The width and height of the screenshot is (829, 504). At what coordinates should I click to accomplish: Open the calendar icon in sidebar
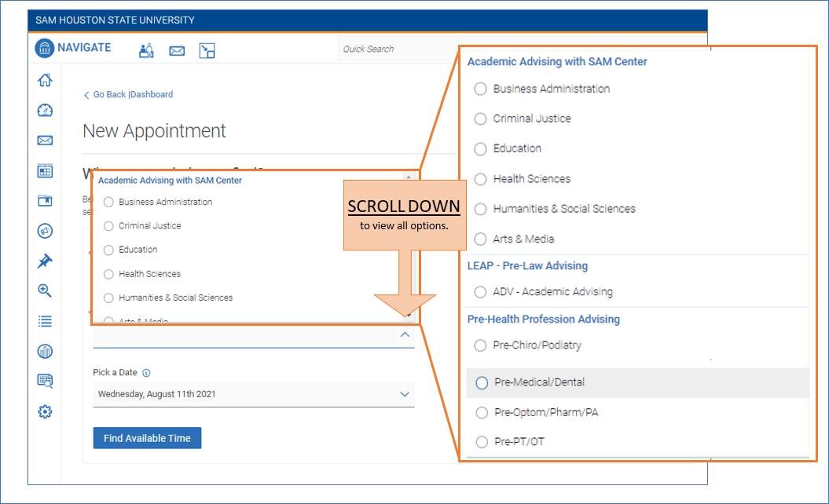45,170
